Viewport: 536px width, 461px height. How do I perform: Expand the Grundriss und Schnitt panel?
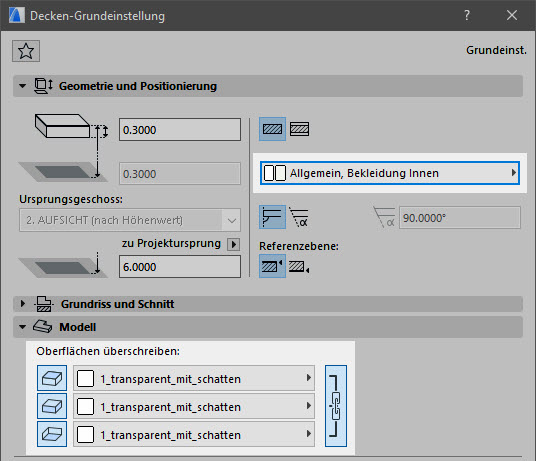pyautogui.click(x=23, y=303)
